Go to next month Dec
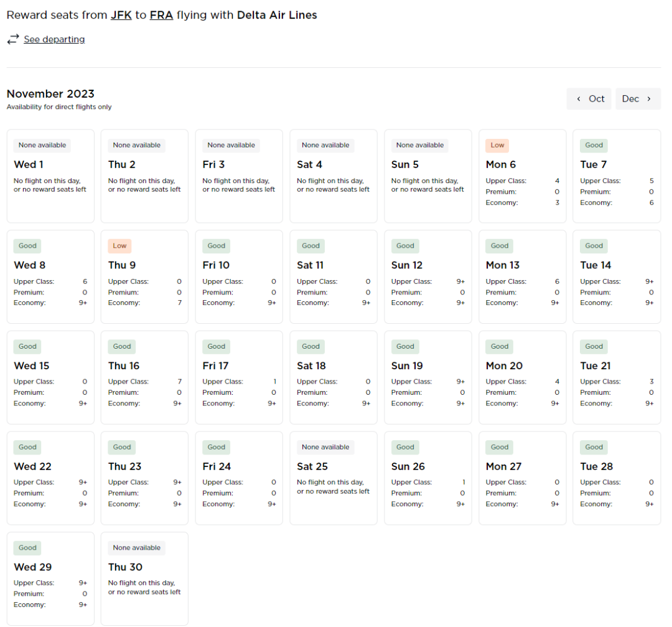 [x=638, y=98]
